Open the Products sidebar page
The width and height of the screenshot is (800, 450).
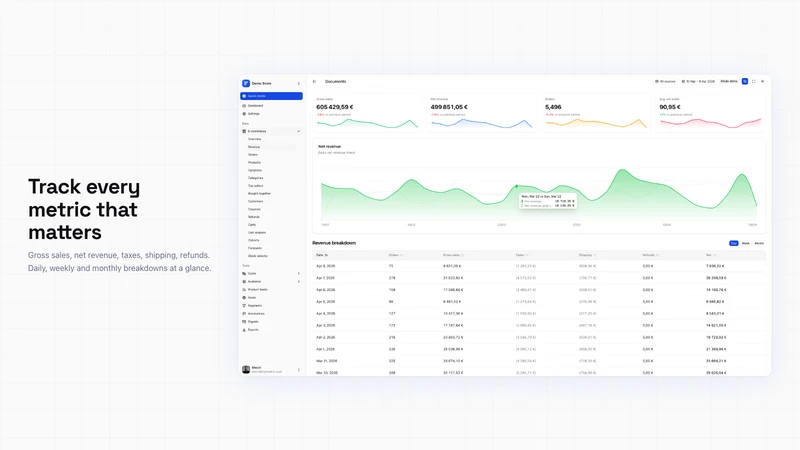click(255, 162)
